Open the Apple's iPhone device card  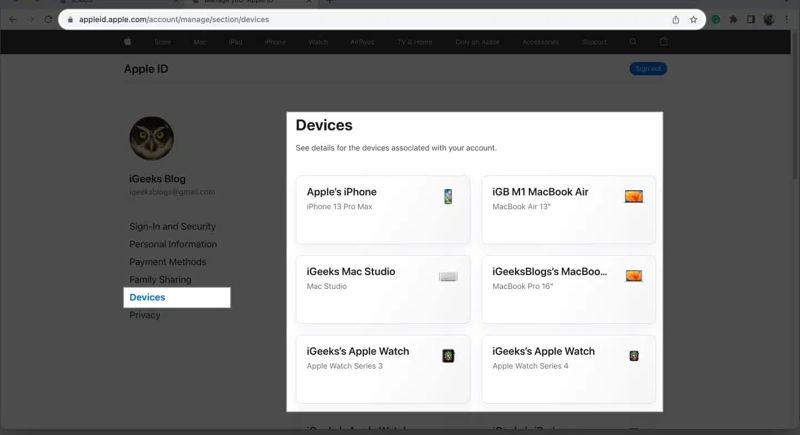tap(383, 210)
